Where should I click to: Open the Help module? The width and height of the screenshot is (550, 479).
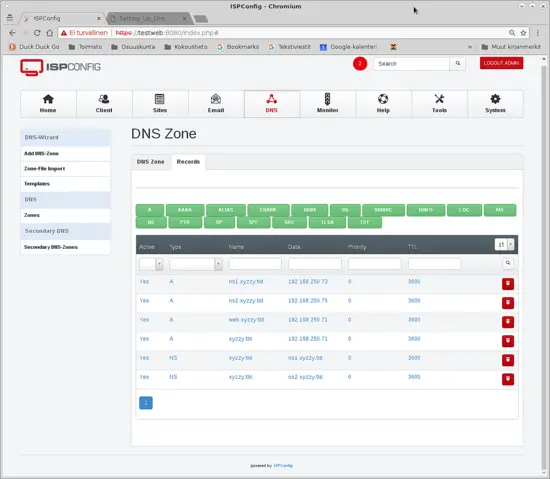click(383, 103)
